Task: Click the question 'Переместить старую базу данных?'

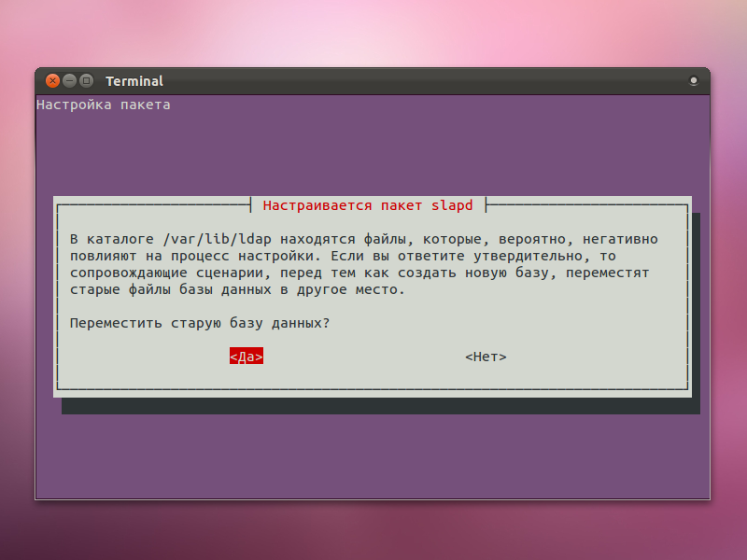Action: tap(200, 323)
